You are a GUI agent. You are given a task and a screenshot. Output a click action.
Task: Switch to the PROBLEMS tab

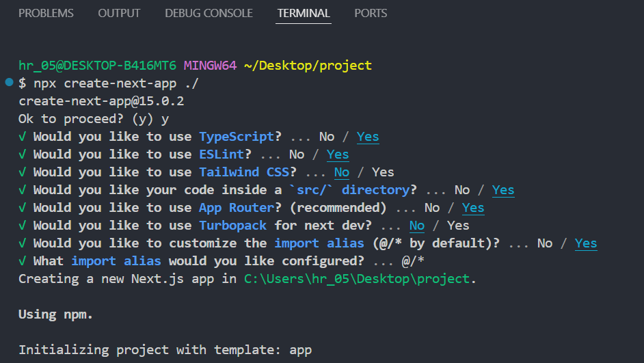click(46, 13)
